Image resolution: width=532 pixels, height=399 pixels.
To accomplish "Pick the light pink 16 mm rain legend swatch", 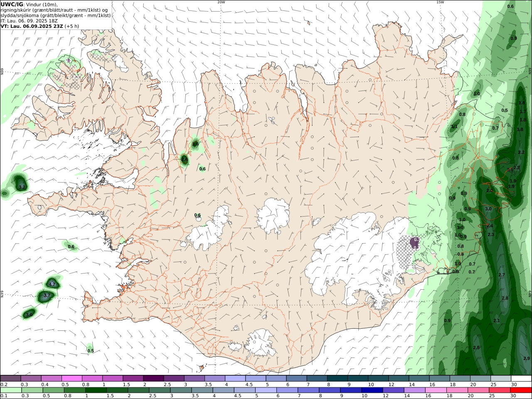I will pyautogui.click(x=436, y=390).
